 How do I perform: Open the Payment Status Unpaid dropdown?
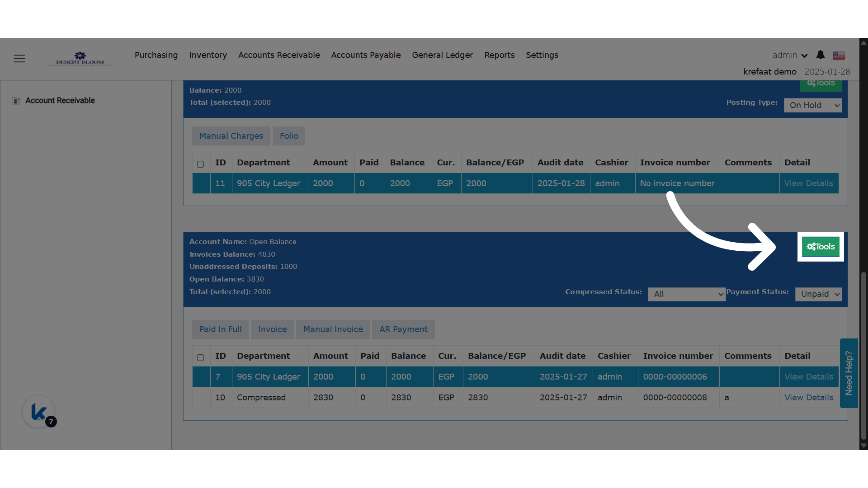coord(818,294)
